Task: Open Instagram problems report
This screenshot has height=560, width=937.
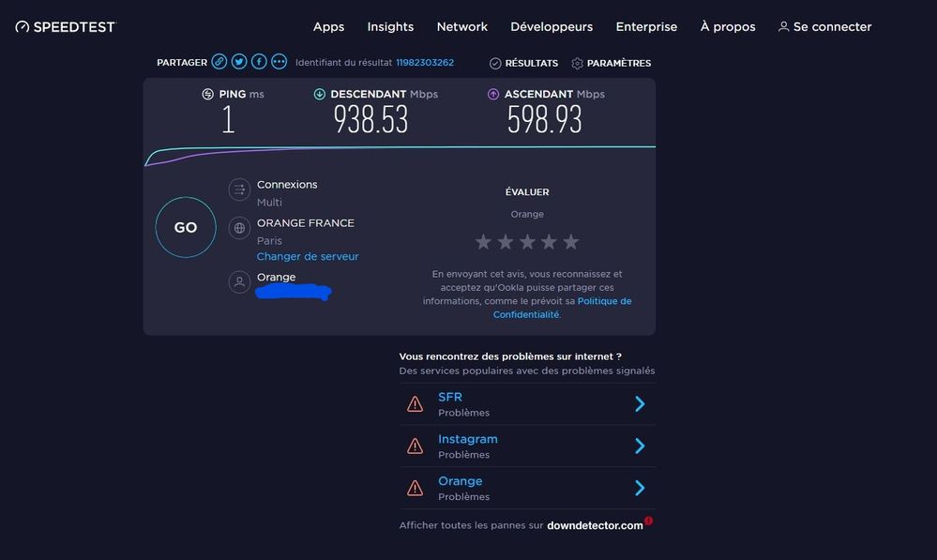Action: coord(468,439)
